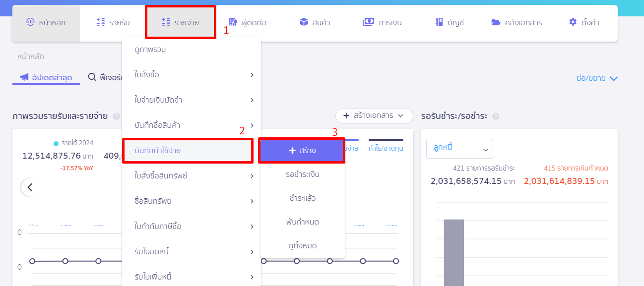Click the กำไร/ขาดทุน legend item
The image size is (644, 286).
point(386,145)
